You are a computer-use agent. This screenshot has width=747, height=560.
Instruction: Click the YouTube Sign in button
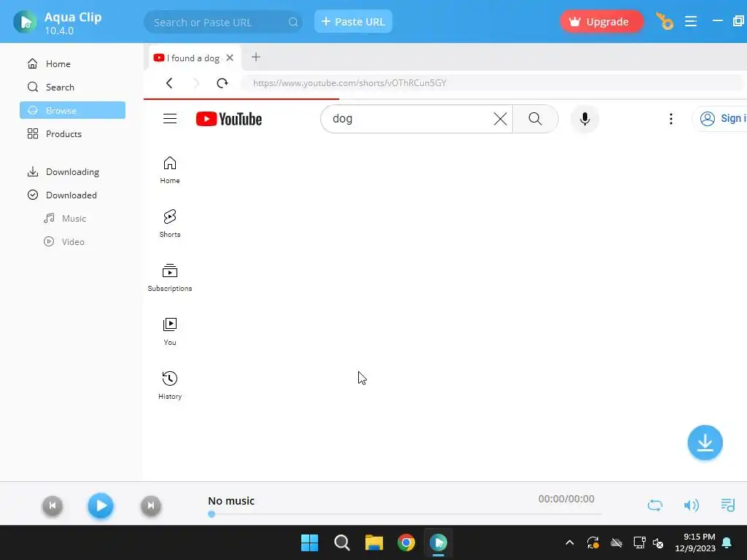pos(720,119)
